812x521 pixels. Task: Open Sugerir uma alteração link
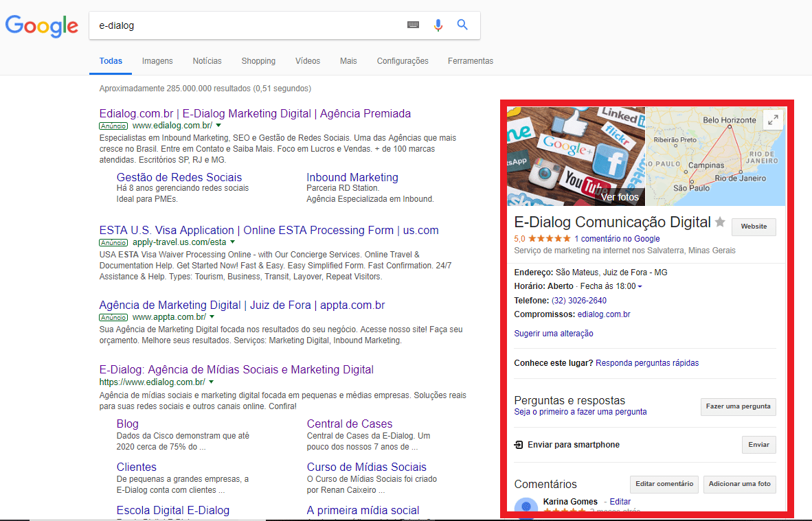[x=554, y=334]
